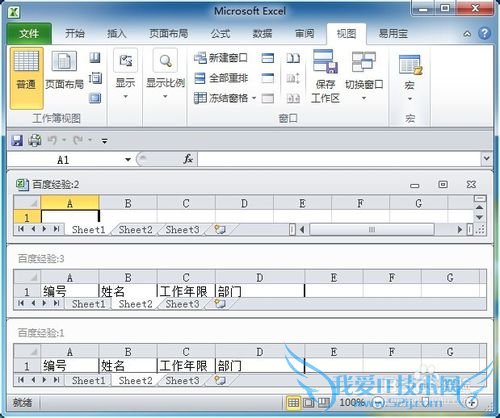500x418 pixels.
Task: Select Page Break Preview in status bar
Action: 323,402
